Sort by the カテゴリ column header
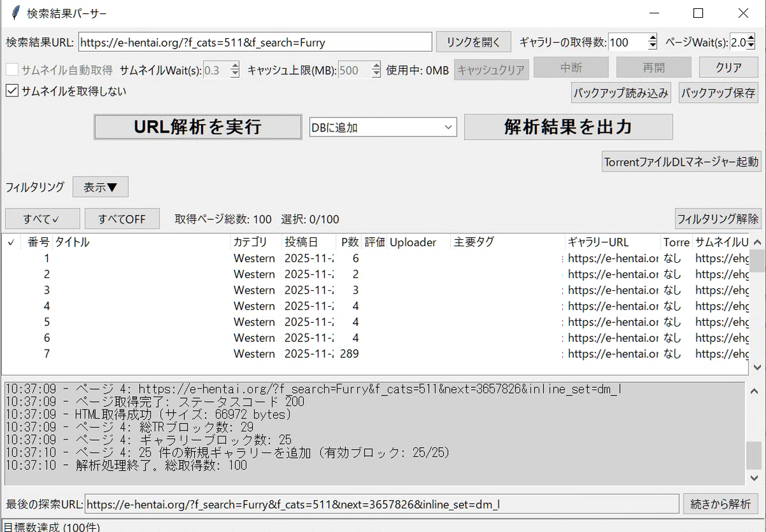Screen dimensions: 766x532 pos(257,242)
